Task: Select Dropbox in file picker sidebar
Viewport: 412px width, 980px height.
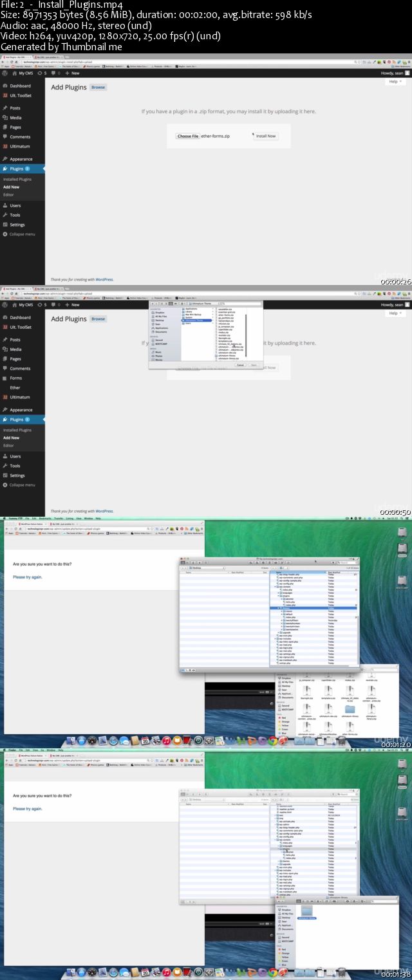Action: pyautogui.click(x=160, y=313)
